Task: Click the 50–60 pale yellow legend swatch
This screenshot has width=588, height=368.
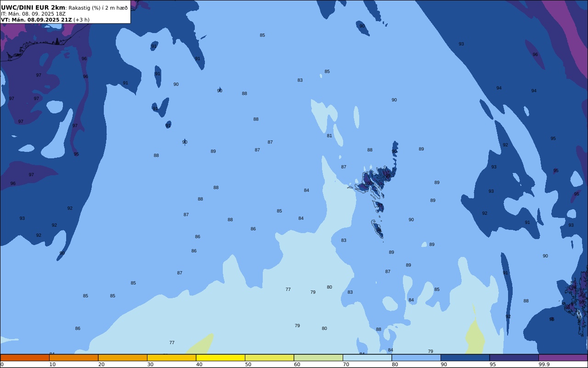Action: click(x=269, y=357)
